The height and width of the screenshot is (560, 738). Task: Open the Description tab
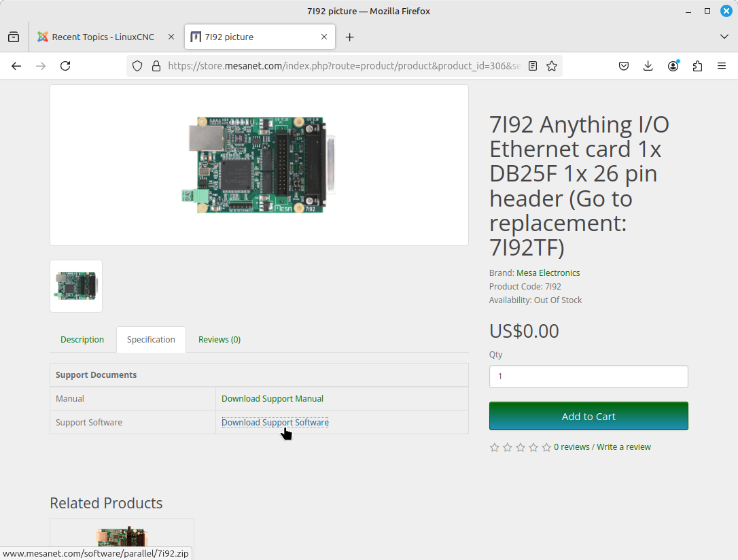pos(82,339)
